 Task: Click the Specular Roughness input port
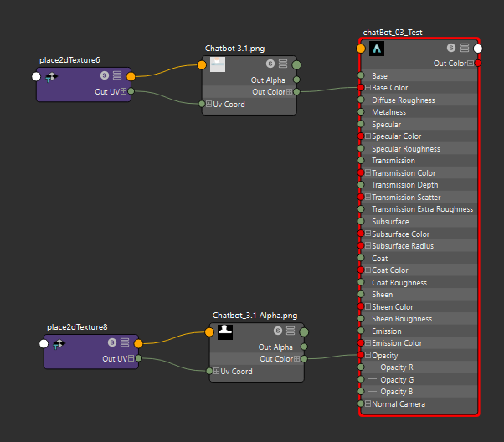click(361, 148)
